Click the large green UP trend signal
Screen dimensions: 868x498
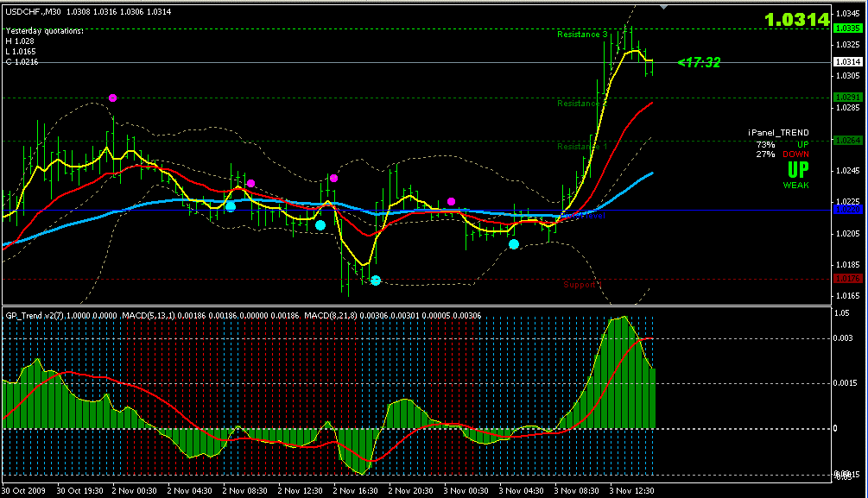[x=798, y=169]
